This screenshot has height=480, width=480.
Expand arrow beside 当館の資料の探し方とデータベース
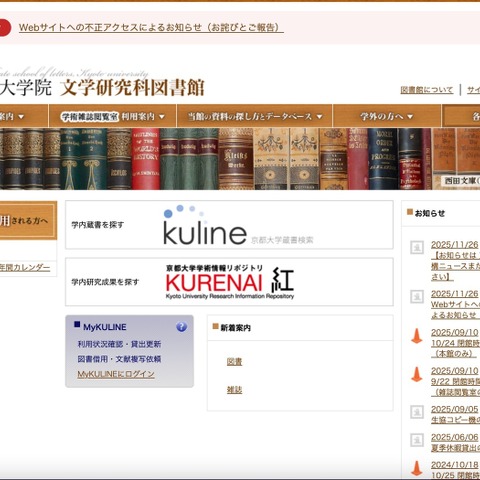[x=319, y=117]
